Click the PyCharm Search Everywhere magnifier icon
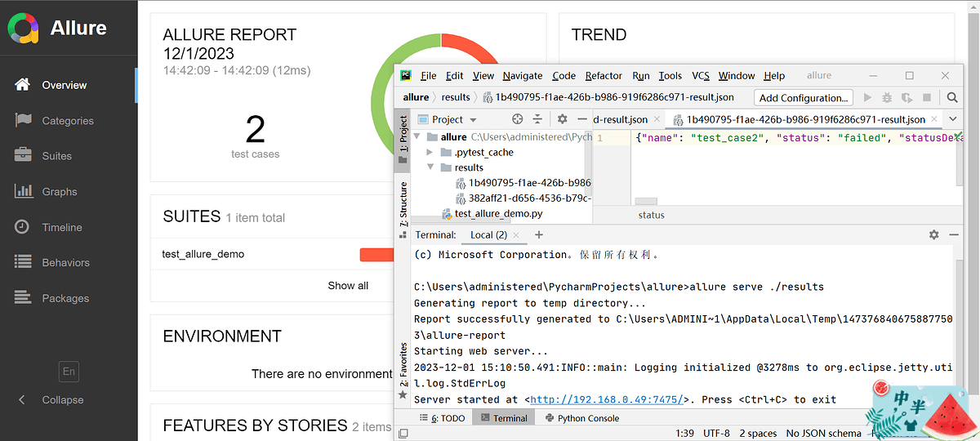980x441 pixels. [952, 97]
